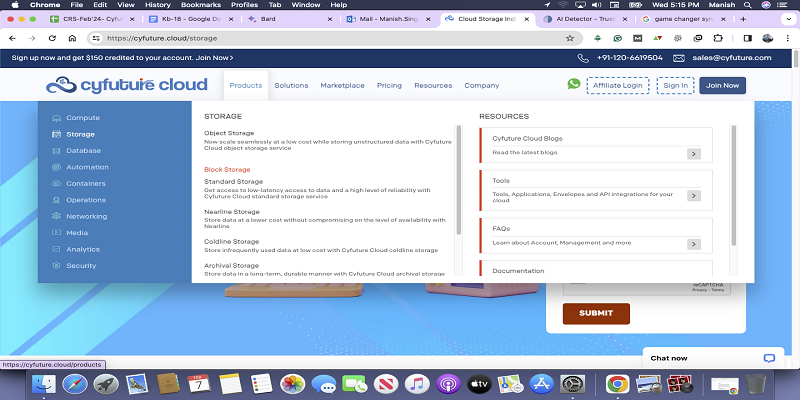Open the WhatsApp chat icon
The height and width of the screenshot is (400, 800).
pos(574,84)
